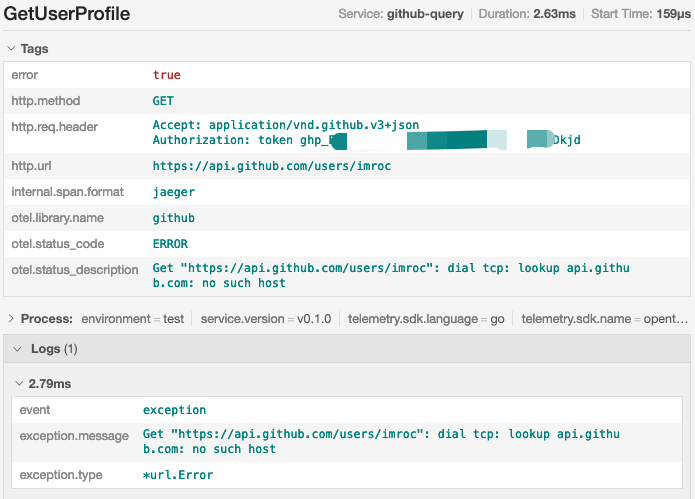Click the GetUserProfile span title
The width and height of the screenshot is (695, 499).
tap(67, 15)
